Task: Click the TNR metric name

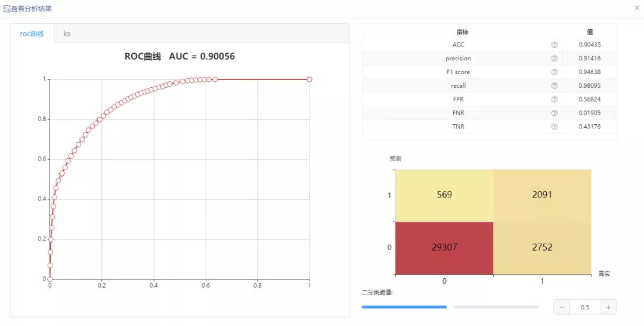Action: pyautogui.click(x=459, y=127)
